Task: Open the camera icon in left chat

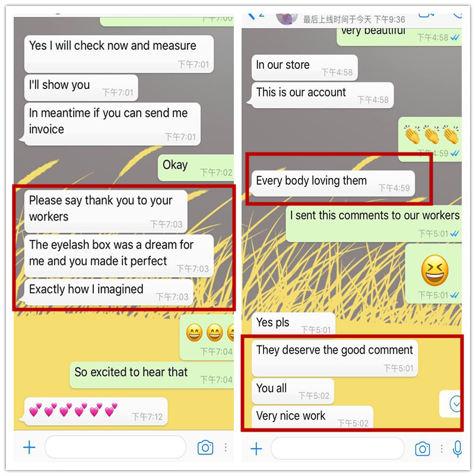Action: [205, 448]
